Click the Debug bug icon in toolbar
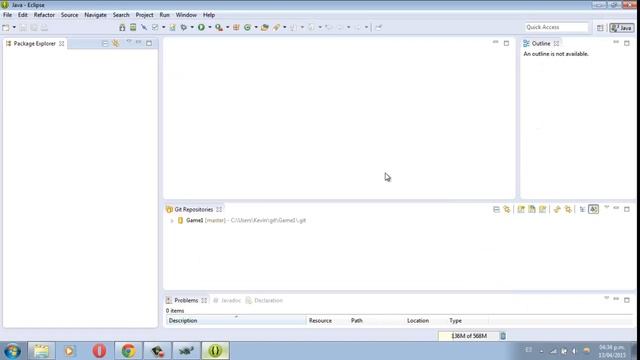This screenshot has height=360, width=640. [184, 27]
